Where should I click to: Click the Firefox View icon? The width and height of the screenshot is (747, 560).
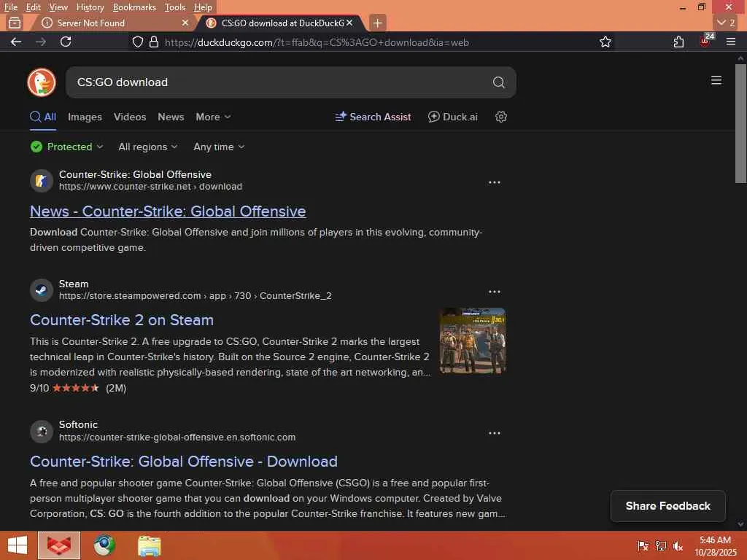[x=15, y=23]
